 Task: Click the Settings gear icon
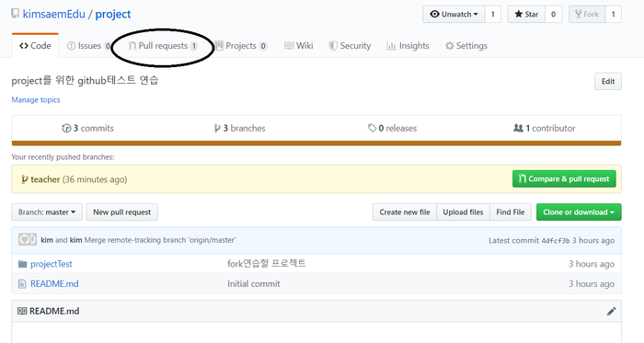pos(450,46)
